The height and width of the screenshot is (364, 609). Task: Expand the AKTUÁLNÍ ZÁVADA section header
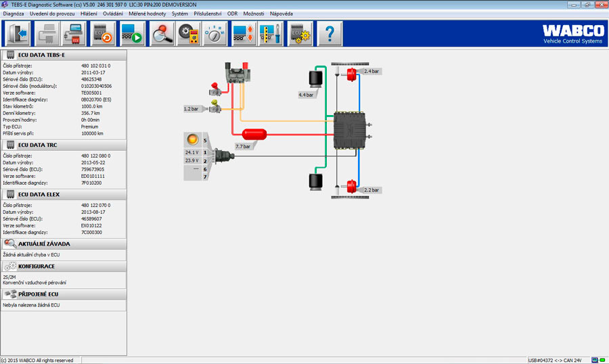[64, 244]
